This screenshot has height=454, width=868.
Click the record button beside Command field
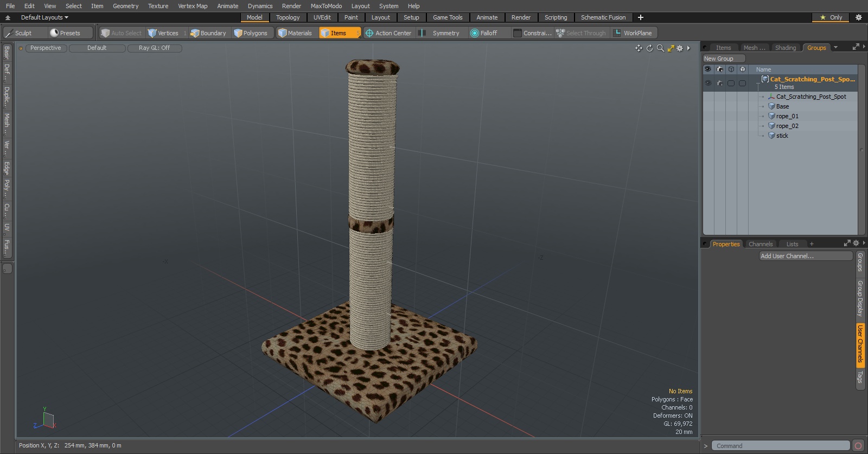[x=858, y=446]
